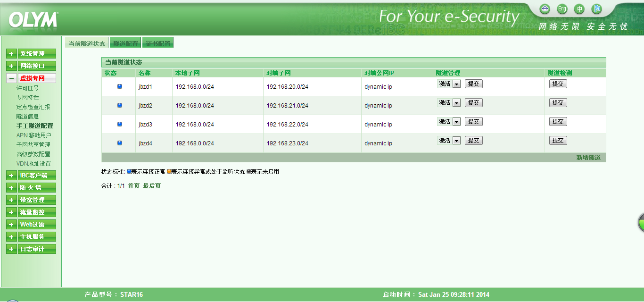The height and width of the screenshot is (302, 644).
Task: Click the 新增隧道 link
Action: [x=588, y=158]
